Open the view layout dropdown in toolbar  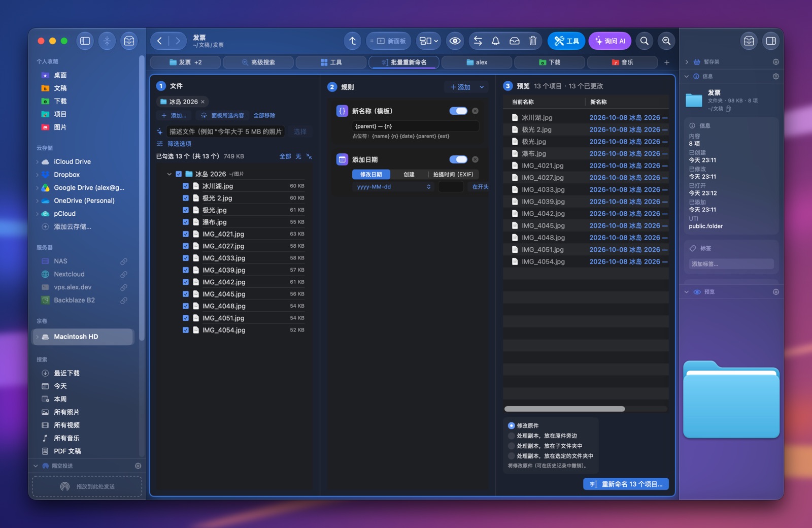tap(429, 41)
